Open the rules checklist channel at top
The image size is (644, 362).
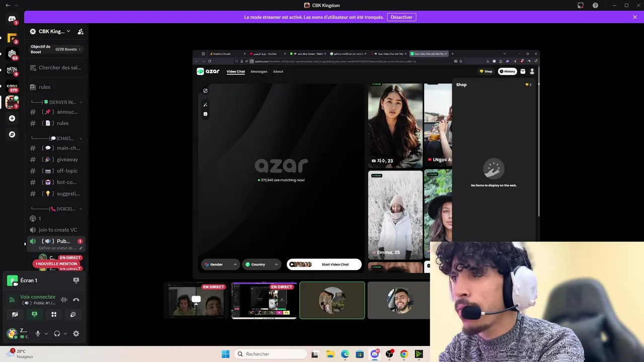(x=56, y=87)
